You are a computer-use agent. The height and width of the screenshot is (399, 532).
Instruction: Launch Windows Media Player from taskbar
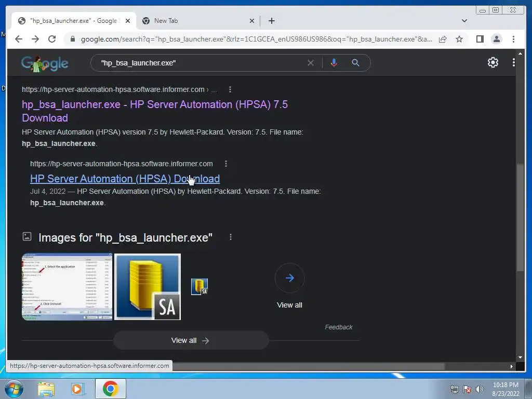[x=78, y=389]
